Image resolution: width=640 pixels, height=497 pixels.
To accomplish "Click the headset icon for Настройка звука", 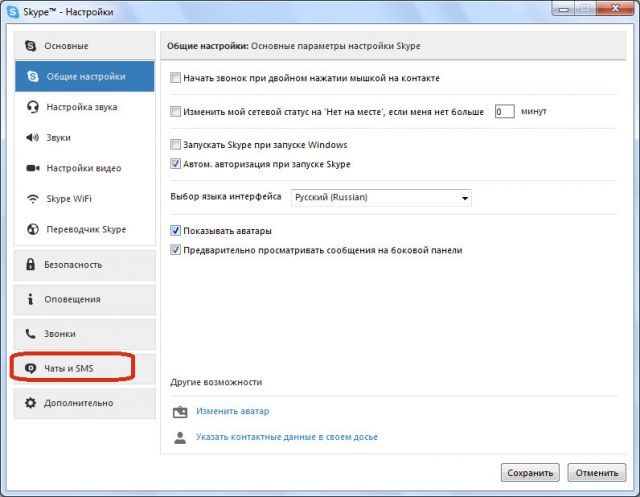I will (x=33, y=107).
